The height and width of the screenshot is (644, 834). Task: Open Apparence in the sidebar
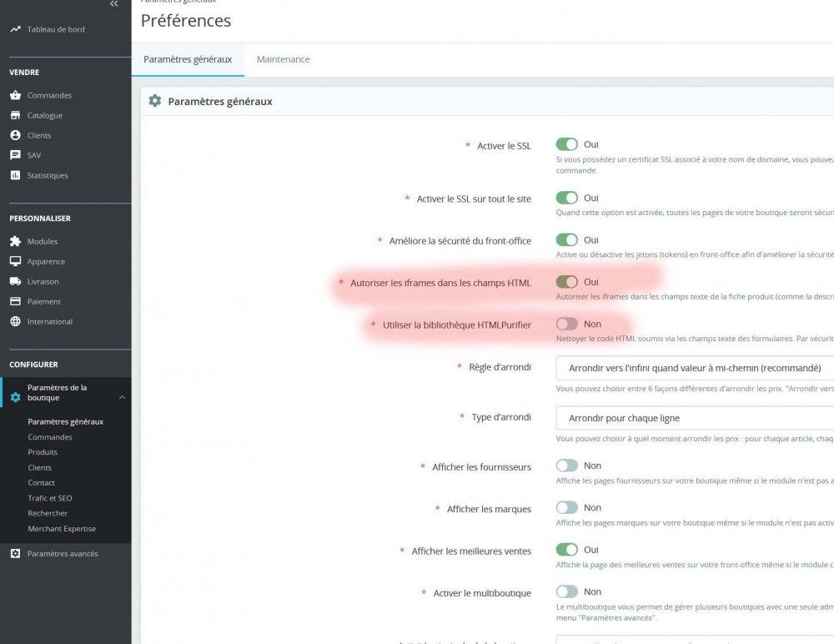click(46, 262)
